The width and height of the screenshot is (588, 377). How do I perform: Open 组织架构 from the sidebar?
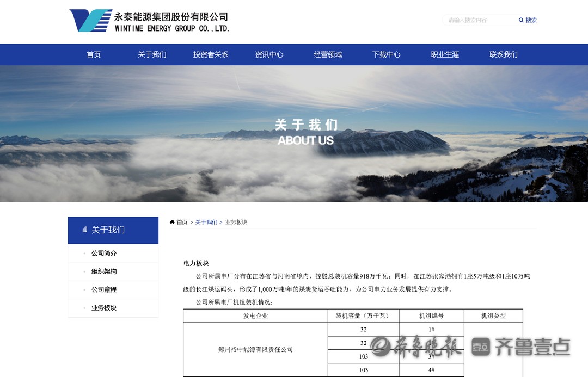point(104,271)
